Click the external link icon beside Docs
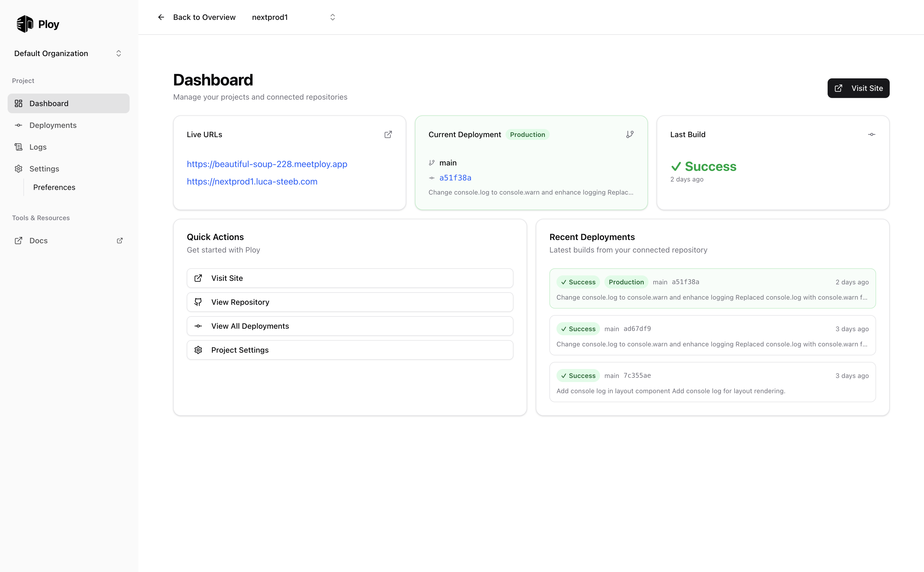The image size is (924, 572). [x=120, y=241]
